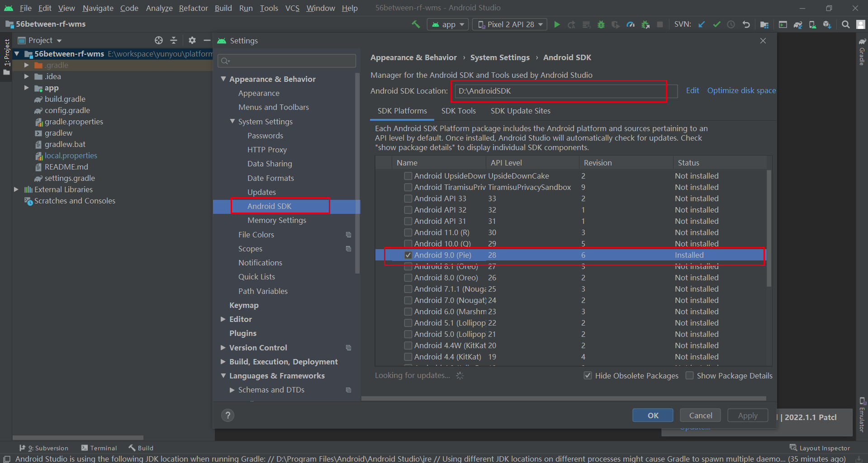Open the Profiler gauge icon
The image size is (868, 463).
(x=631, y=24)
